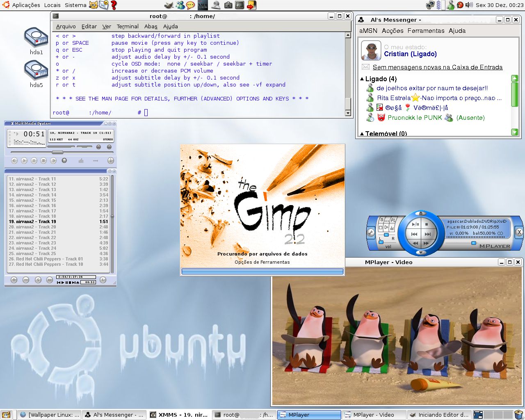525x420 pixels.
Task: Open MPlayer playlist via PL button
Action: [x=393, y=220]
